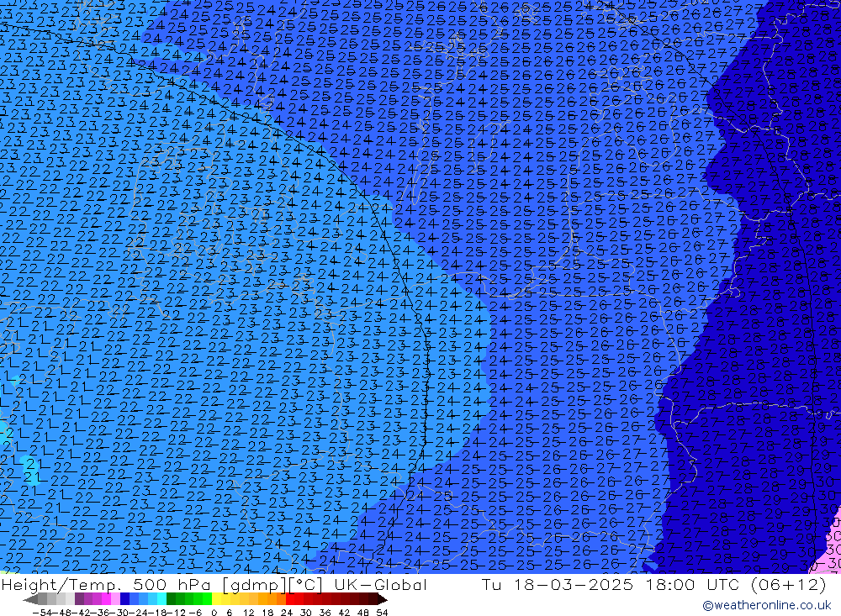
Task: Open the weatheronline.co.uk copyright link
Action: pos(766,605)
